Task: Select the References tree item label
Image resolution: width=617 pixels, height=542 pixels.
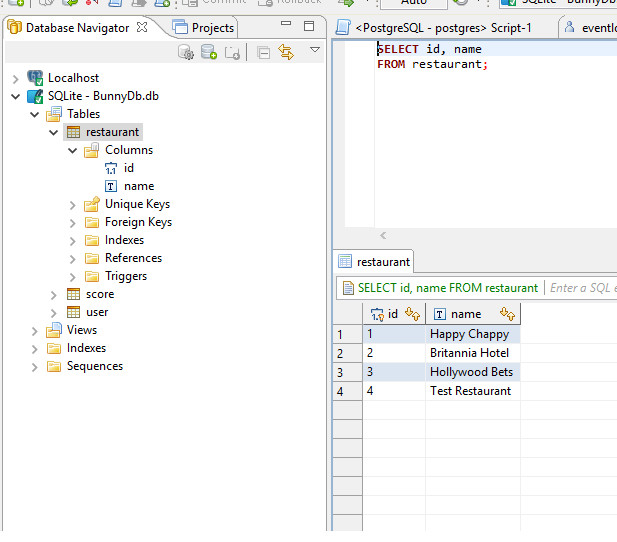Action: point(133,258)
